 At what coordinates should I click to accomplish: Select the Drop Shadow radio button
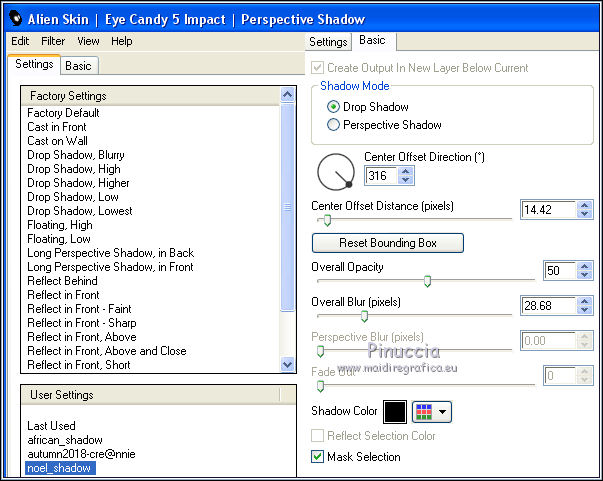coord(333,107)
